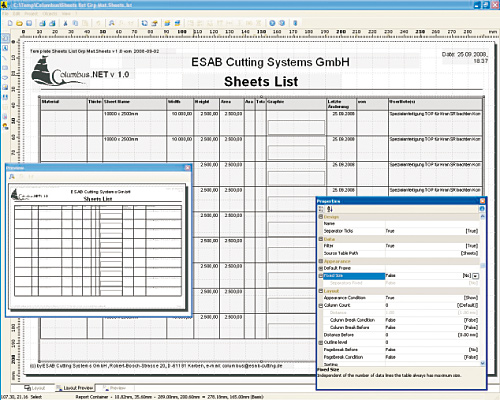The image size is (500, 400).
Task: Close the Properties panel
Action: 482,201
